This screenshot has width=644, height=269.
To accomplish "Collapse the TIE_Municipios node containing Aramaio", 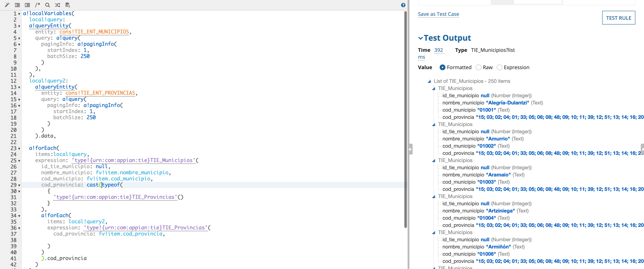I will [x=434, y=160].
